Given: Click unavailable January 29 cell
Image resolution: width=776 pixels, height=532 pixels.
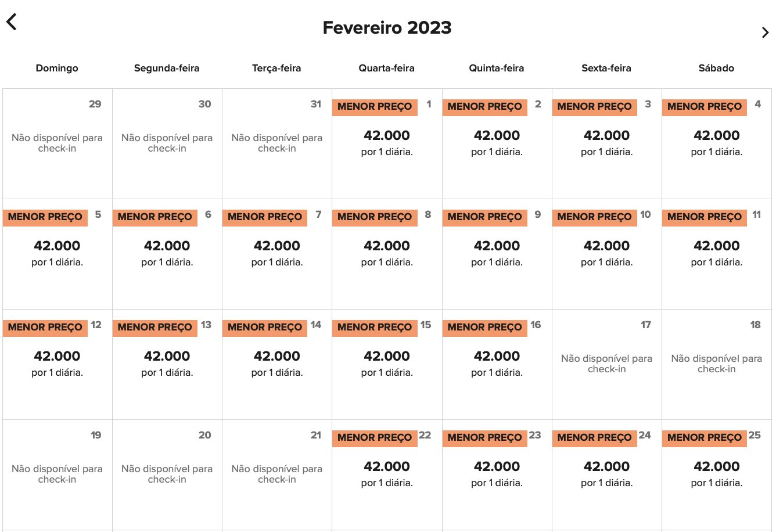Looking at the screenshot, I should (x=57, y=143).
